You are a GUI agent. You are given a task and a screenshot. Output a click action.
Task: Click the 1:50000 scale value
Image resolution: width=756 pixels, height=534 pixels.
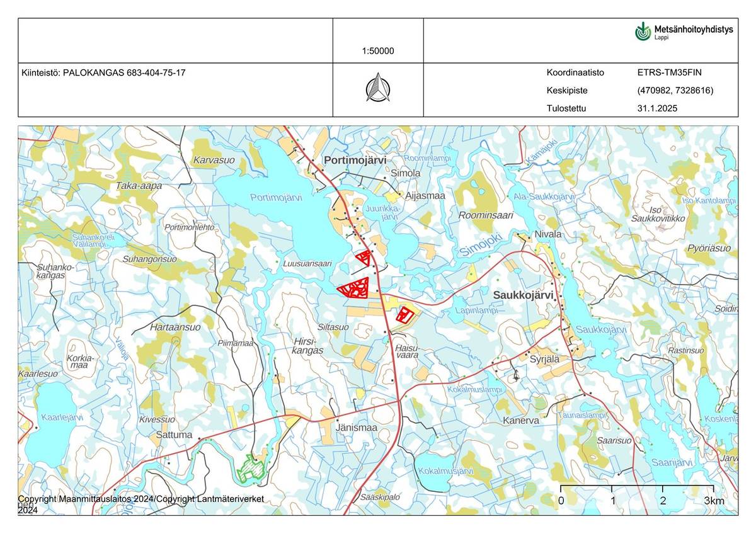pos(378,51)
